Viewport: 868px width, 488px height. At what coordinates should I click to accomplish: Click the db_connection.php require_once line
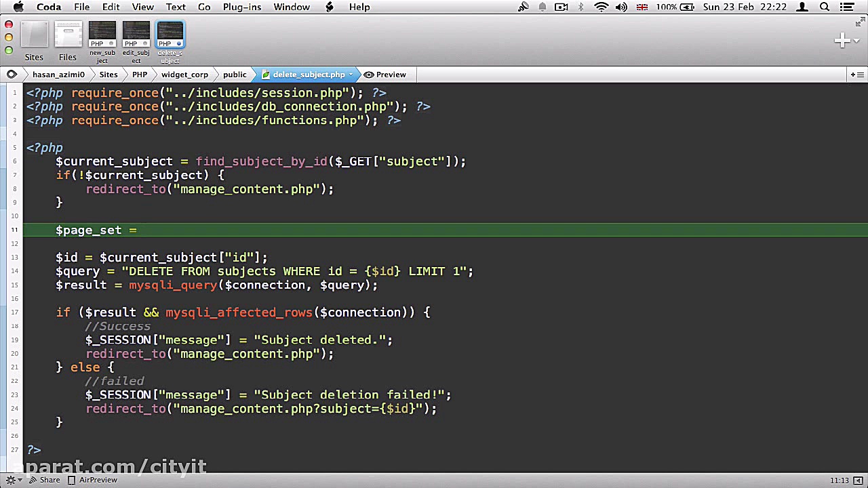[229, 106]
